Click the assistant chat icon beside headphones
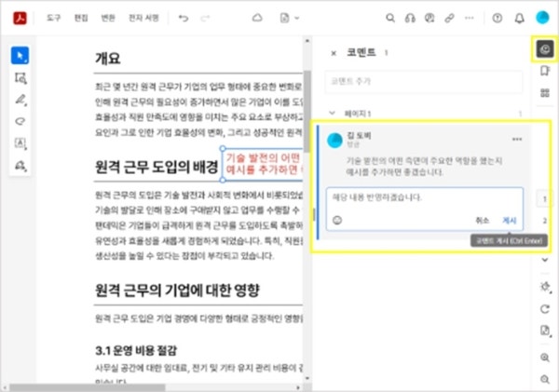The height and width of the screenshot is (392, 559). 429,18
